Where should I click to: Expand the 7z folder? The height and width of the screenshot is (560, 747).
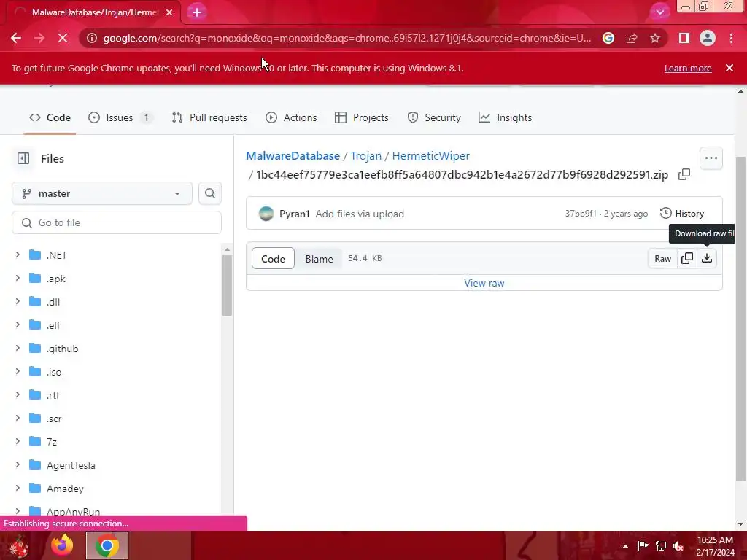pyautogui.click(x=18, y=442)
